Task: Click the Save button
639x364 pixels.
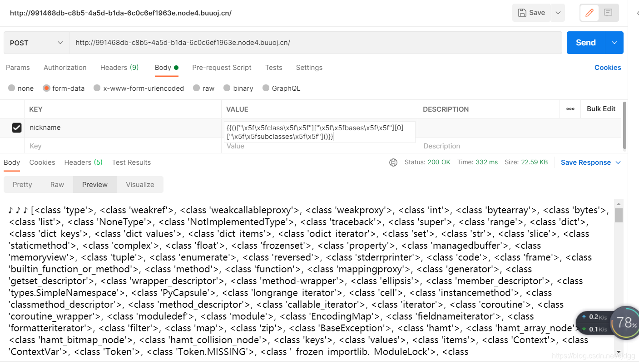Action: coord(531,13)
